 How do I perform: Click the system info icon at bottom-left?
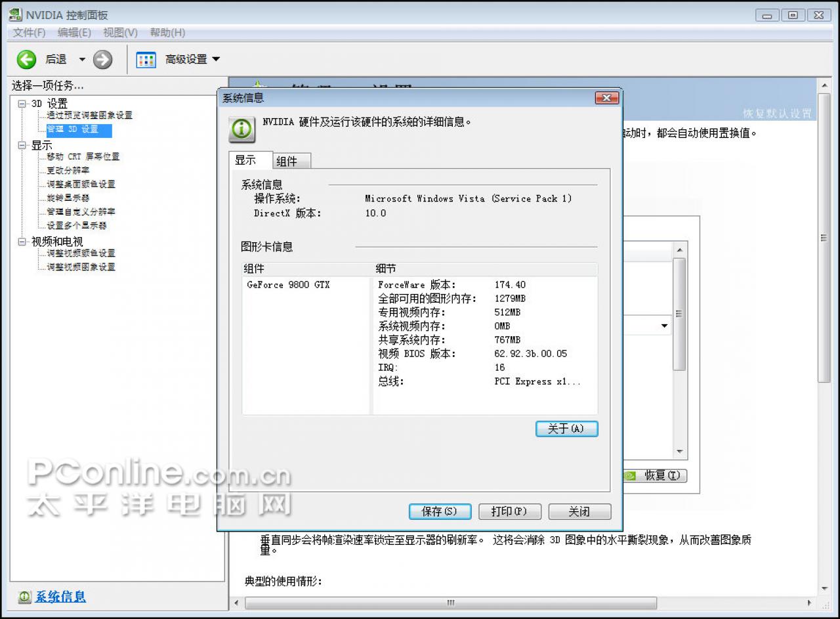[x=24, y=597]
